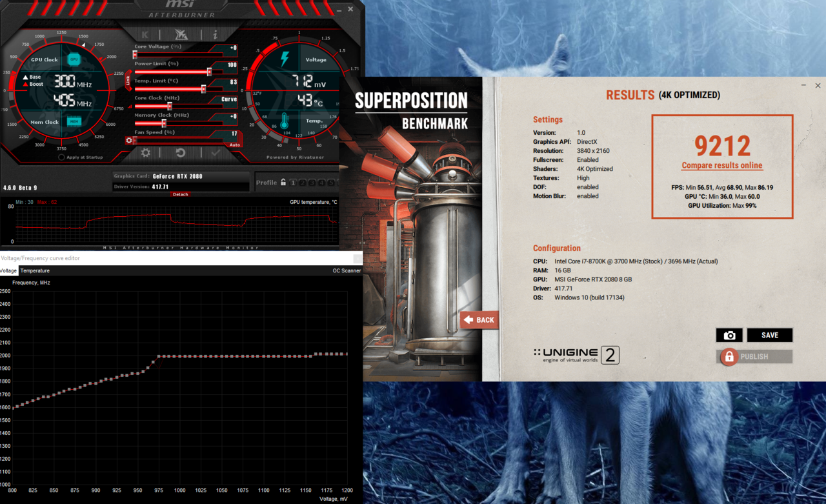Click the MEM chip icon in clock gauge
The width and height of the screenshot is (826, 504).
click(74, 121)
